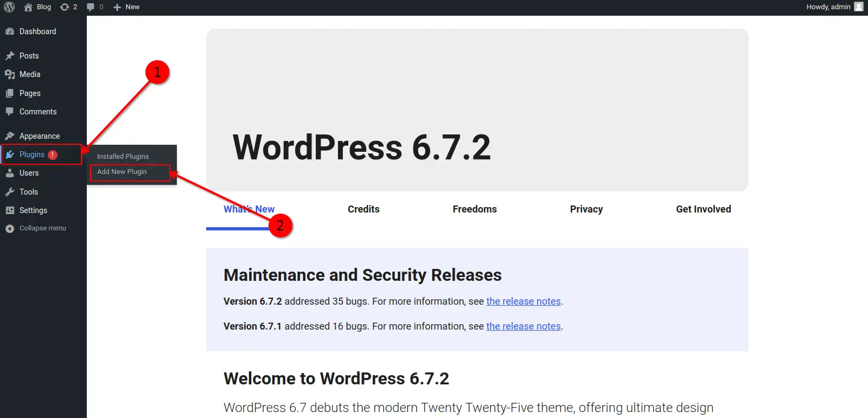Image resolution: width=868 pixels, height=418 pixels.
Task: Click the Posts pushpin icon
Action: [10, 56]
